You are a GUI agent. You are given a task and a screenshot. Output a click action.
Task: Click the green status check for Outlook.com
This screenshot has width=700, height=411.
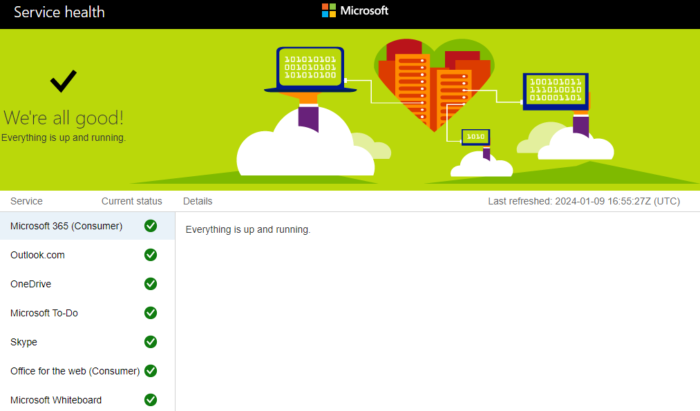150,255
